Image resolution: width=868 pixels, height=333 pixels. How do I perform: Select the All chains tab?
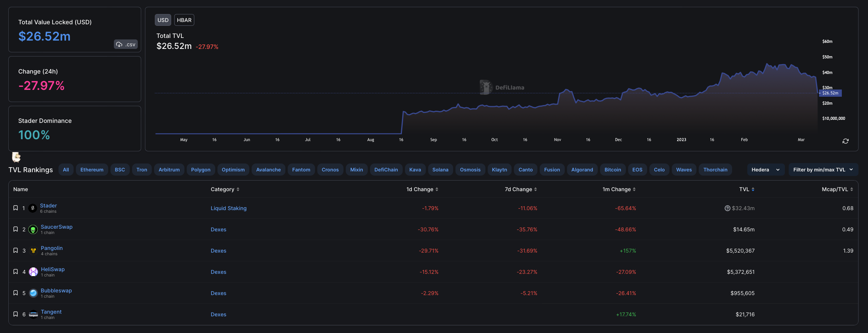click(x=66, y=170)
